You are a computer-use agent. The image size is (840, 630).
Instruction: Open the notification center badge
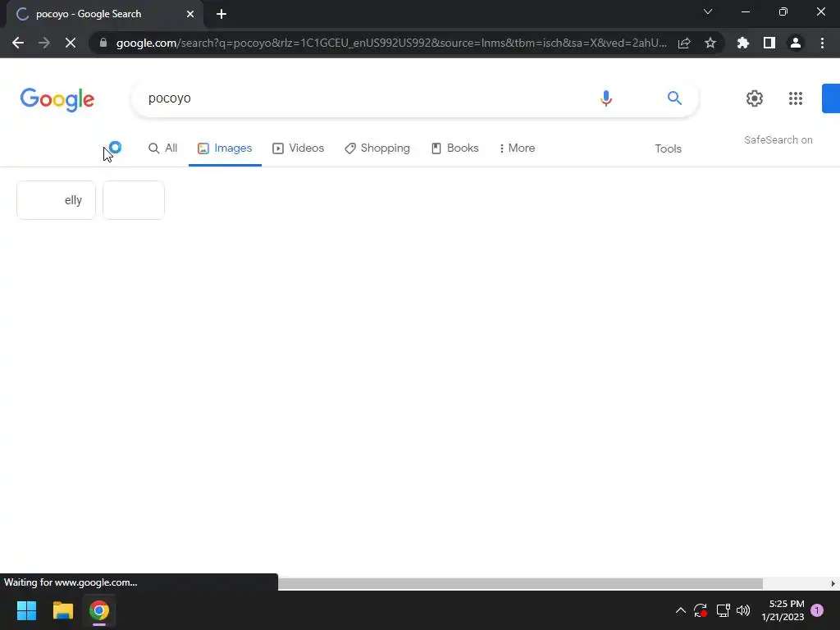817,610
